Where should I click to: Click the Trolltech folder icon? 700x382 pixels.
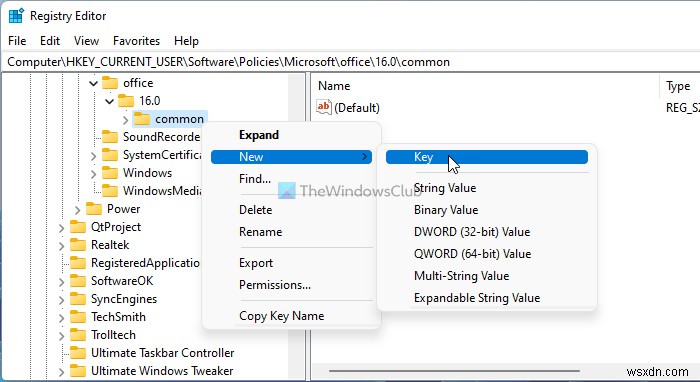(x=78, y=335)
